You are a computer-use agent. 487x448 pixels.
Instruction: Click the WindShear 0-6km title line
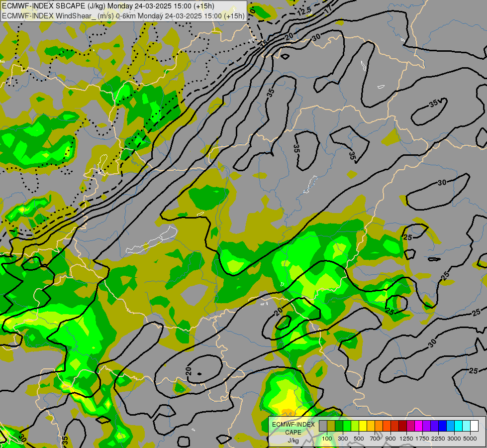tap(123, 16)
